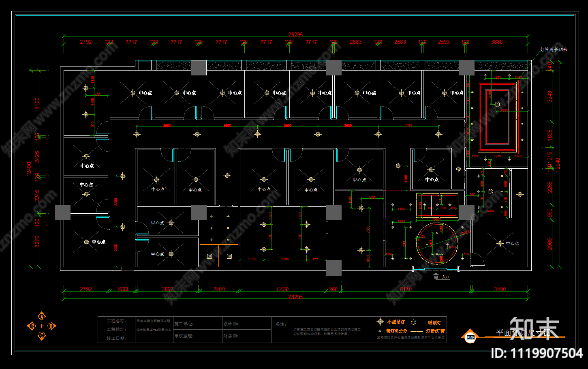Select the 3243 right dimension
The width and height of the screenshot is (588, 369).
click(550, 97)
